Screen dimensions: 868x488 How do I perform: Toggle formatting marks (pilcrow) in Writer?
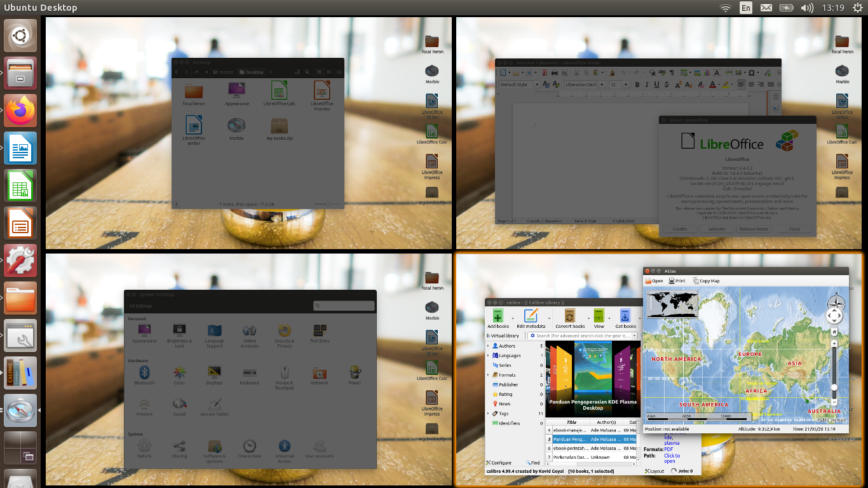pos(671,73)
